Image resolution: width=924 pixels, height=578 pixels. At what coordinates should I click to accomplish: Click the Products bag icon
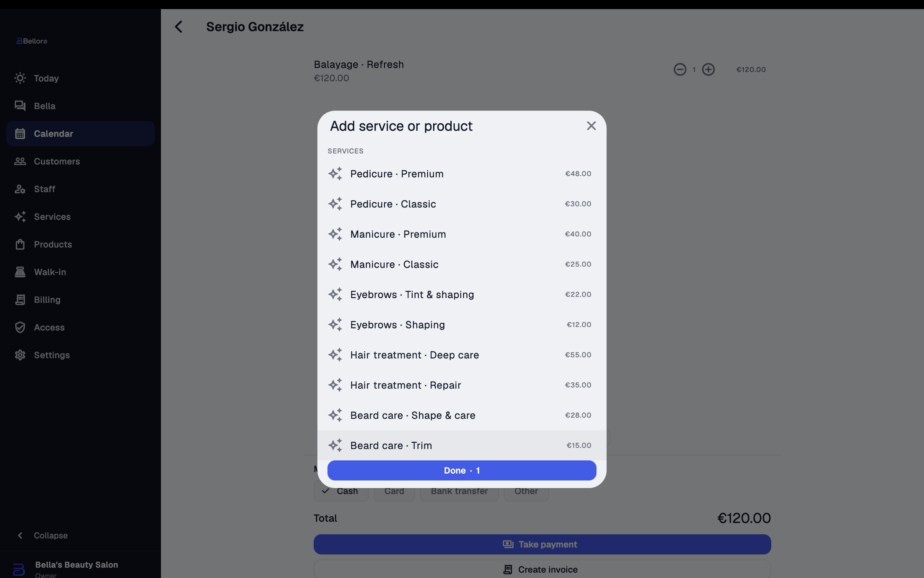coord(20,244)
